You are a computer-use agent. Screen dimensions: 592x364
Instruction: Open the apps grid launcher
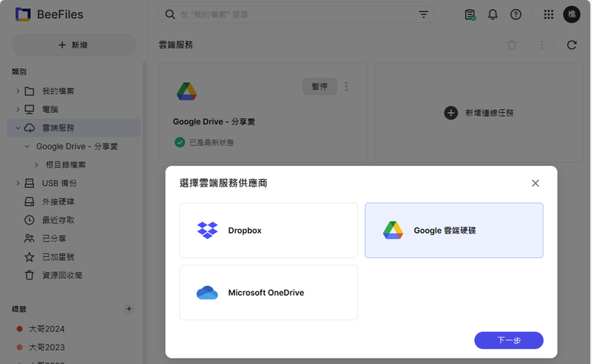coord(548,14)
